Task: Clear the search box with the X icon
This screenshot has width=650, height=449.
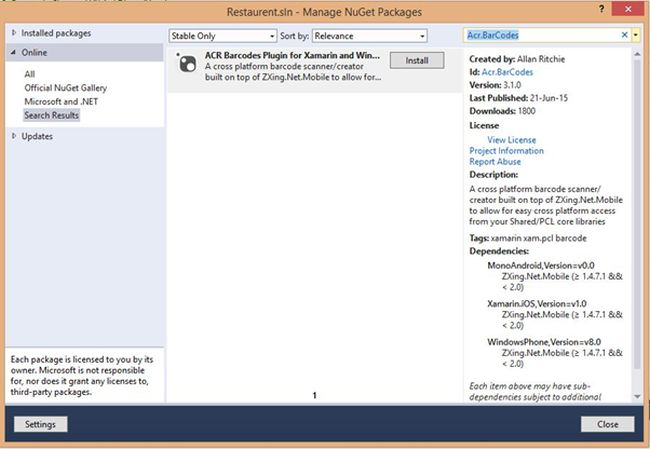Action: [624, 35]
